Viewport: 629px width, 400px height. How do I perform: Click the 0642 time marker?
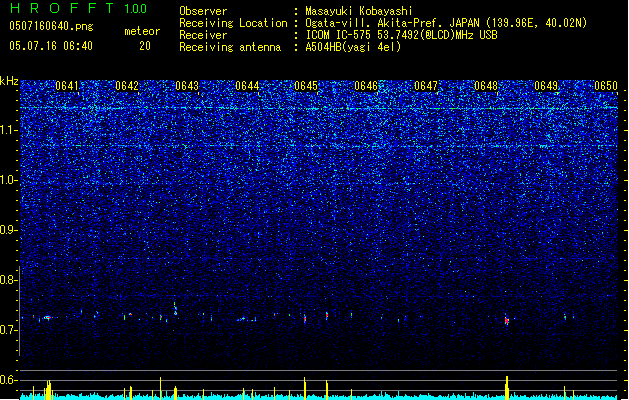[127, 86]
